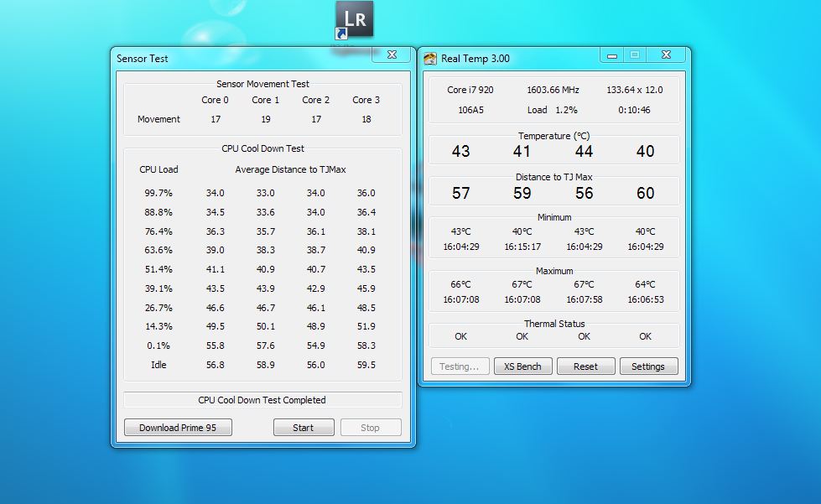The height and width of the screenshot is (504, 821).
Task: Click the Distance to TJ Max value '60'
Action: point(645,193)
